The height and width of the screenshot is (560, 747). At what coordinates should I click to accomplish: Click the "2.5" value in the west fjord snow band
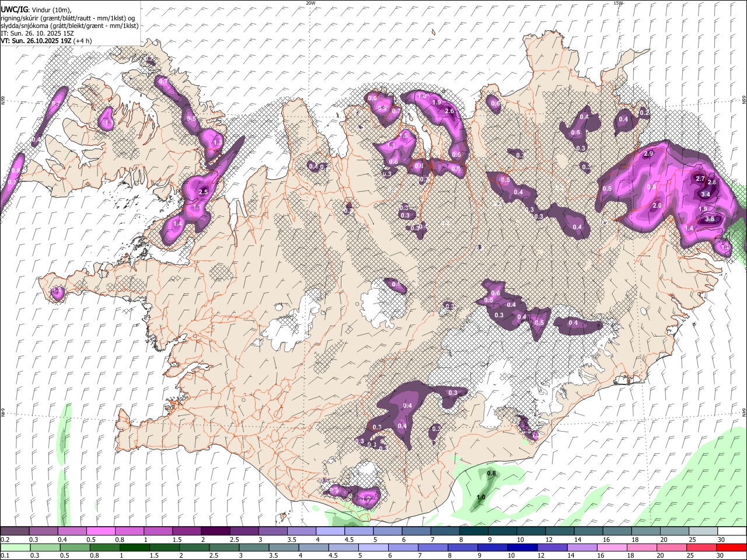click(x=204, y=192)
